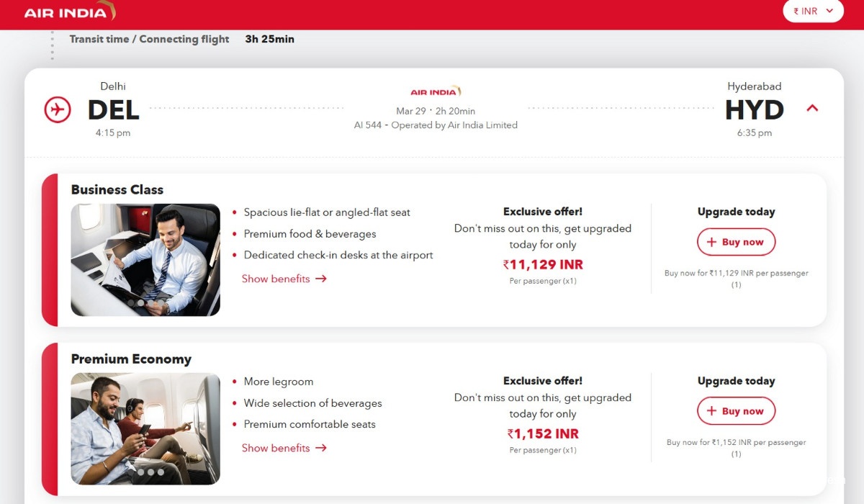Click the Business Class cabin photo

pos(145,260)
